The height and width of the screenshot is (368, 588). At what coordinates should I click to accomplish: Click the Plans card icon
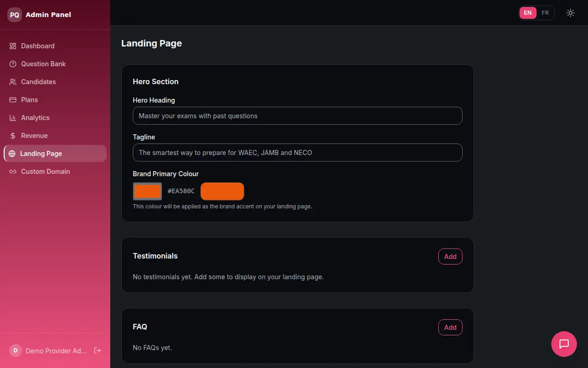click(13, 100)
